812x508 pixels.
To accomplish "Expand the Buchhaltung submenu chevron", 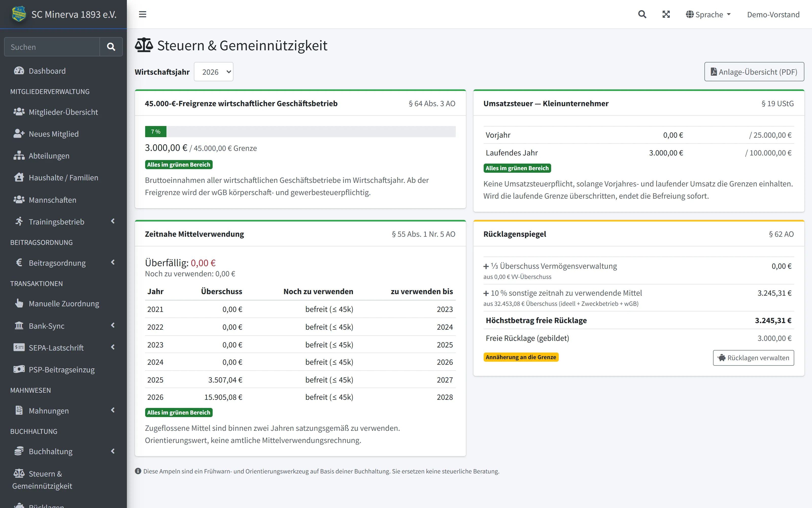I will pos(113,451).
